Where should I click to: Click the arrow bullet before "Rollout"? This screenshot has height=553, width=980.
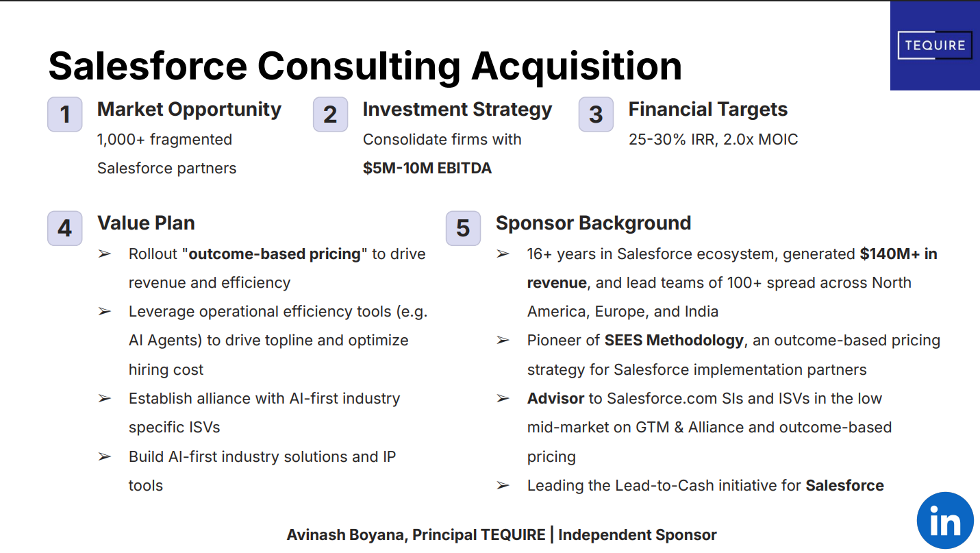[104, 254]
